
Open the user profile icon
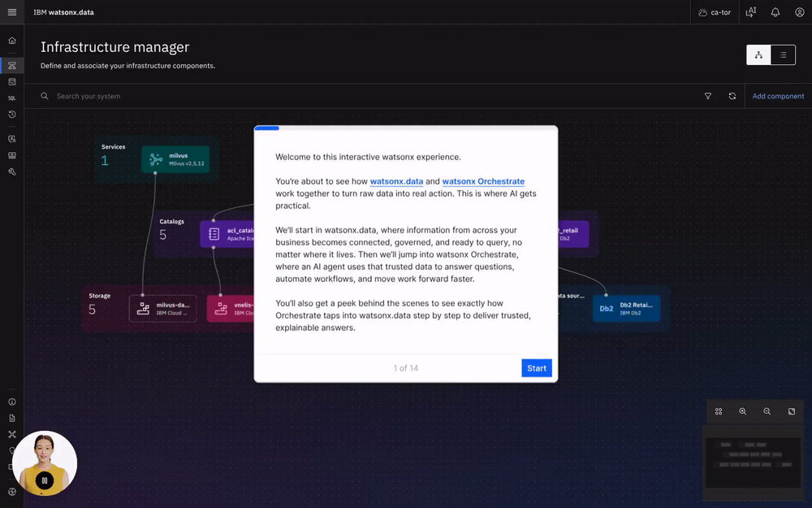pos(800,12)
